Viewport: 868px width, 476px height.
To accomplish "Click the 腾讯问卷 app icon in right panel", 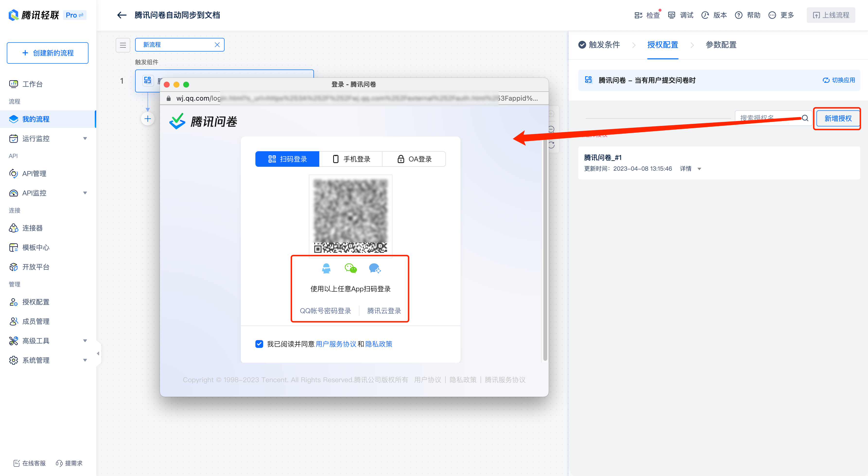I will pos(588,80).
